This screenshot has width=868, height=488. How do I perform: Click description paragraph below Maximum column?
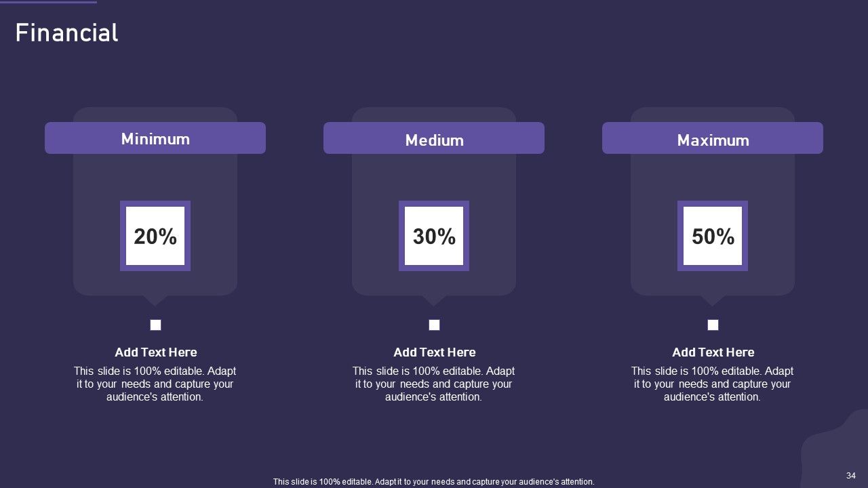713,384
